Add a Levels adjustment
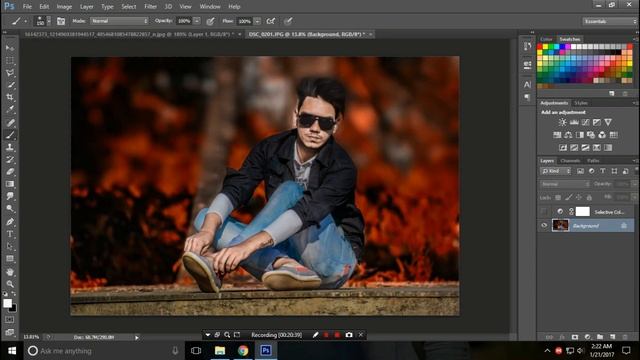 coord(574,122)
